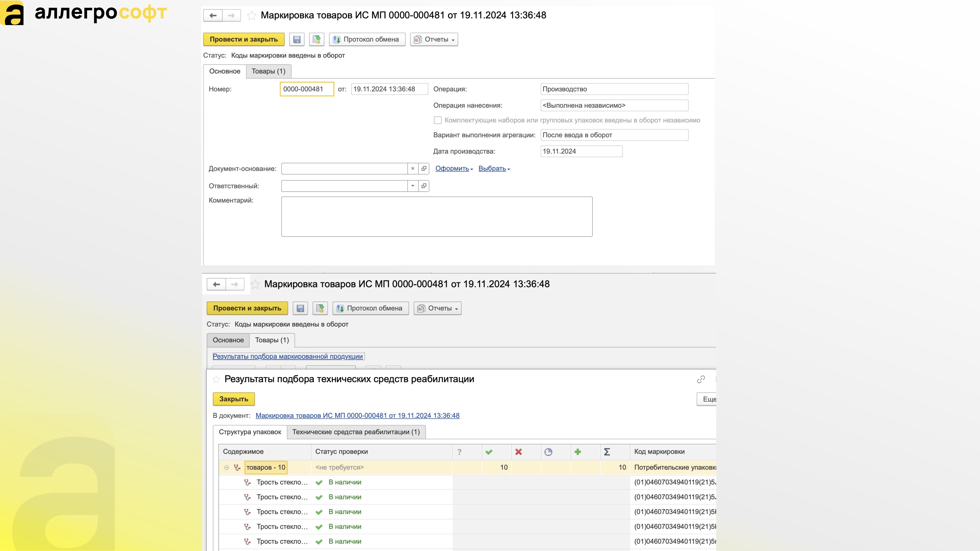Click Вариант выполнения агрегации field
980x551 pixels.
pyautogui.click(x=614, y=135)
